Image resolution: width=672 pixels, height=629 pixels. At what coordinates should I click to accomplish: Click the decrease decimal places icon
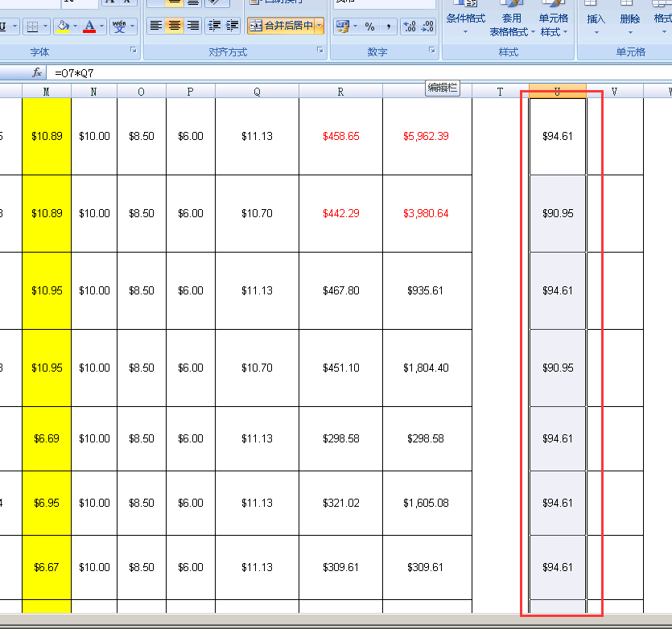pos(428,27)
